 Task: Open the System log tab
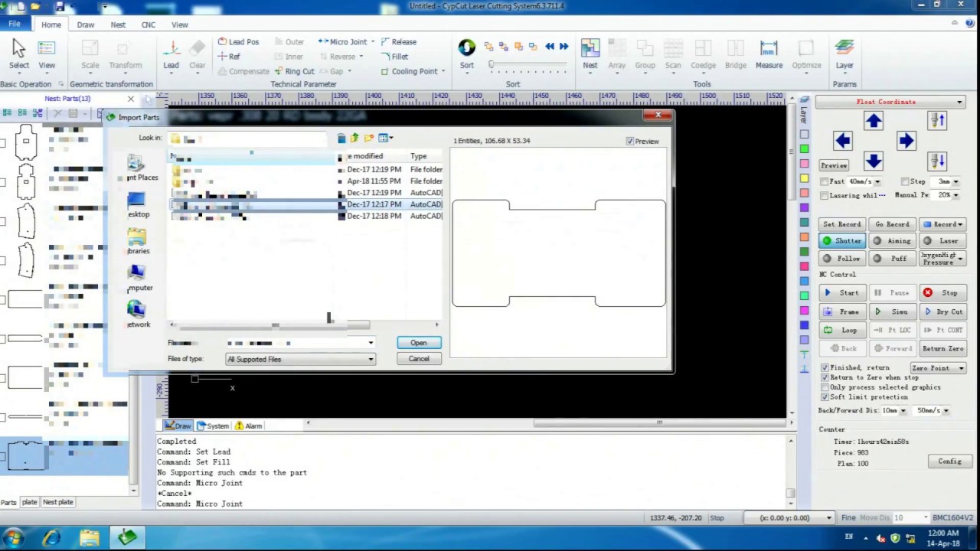tap(213, 425)
